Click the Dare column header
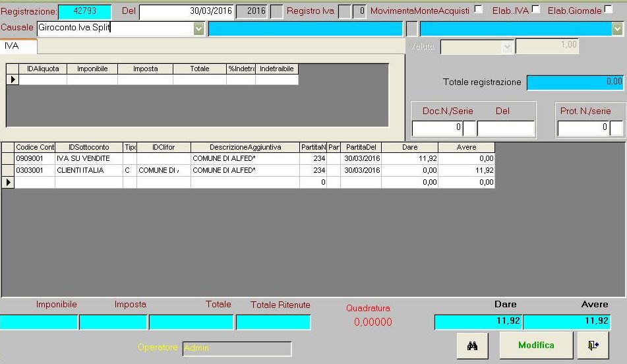Image resolution: width=627 pixels, height=364 pixels. (410, 147)
